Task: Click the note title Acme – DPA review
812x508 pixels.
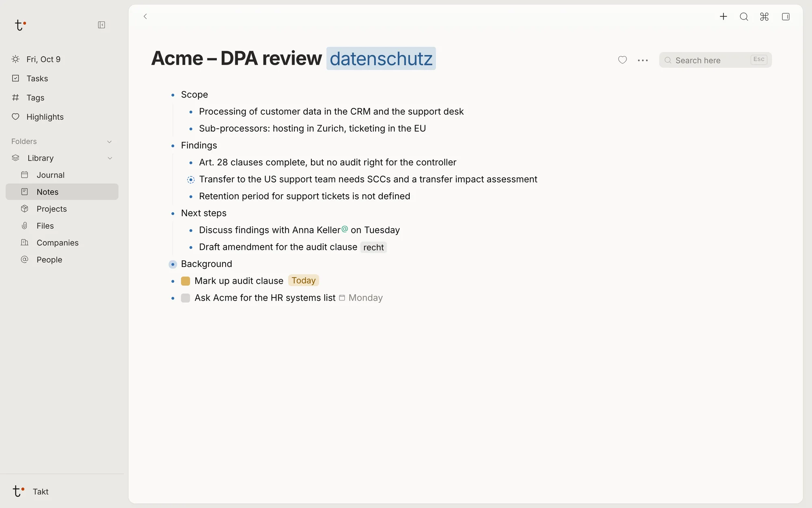Action: (236, 59)
